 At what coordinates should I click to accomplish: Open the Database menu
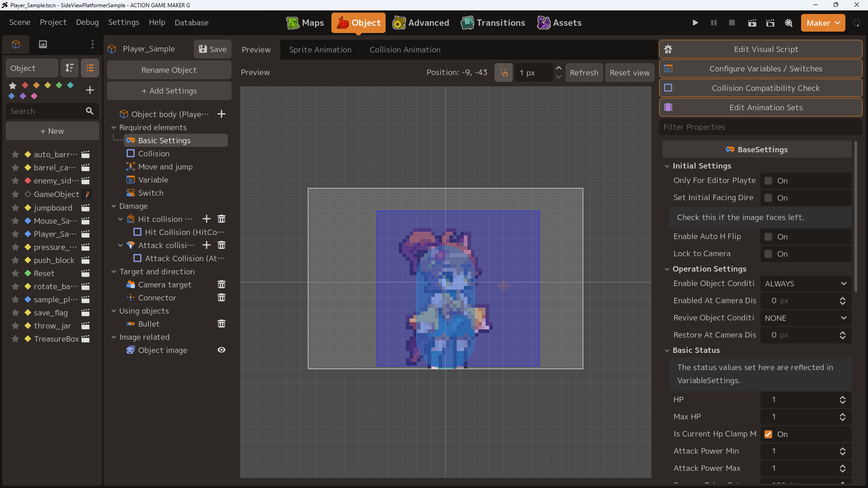click(x=191, y=23)
